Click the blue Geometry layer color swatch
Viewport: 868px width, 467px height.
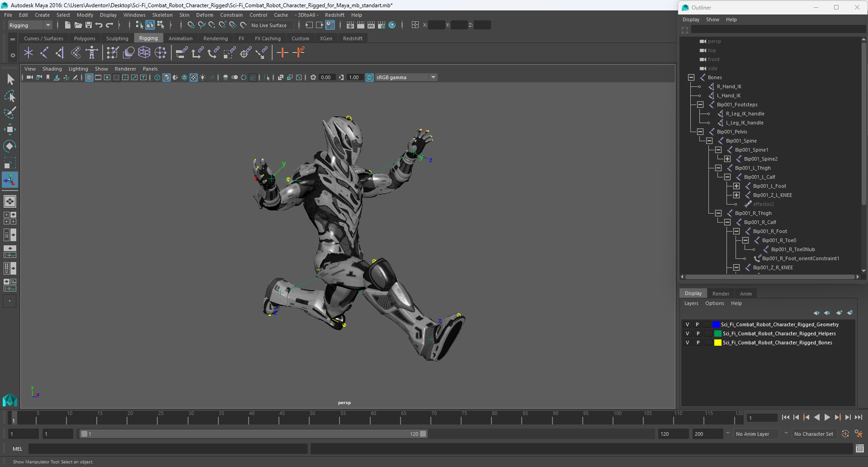click(x=716, y=324)
